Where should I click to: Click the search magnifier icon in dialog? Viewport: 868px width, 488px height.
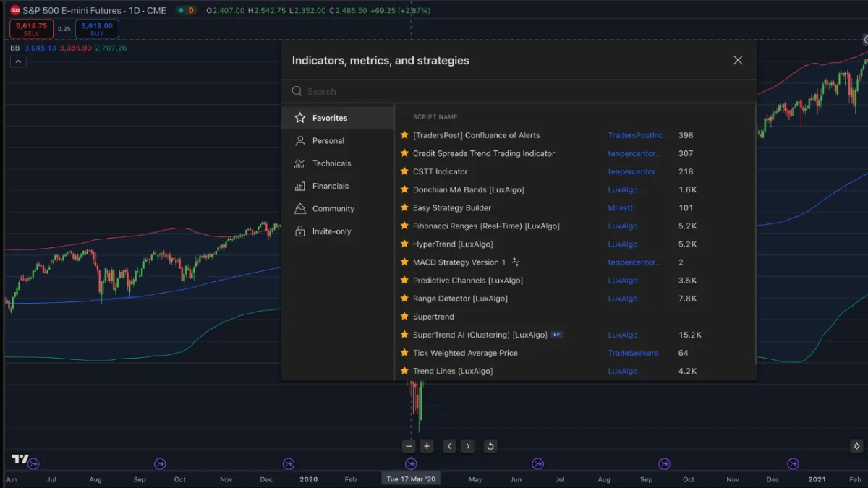297,92
